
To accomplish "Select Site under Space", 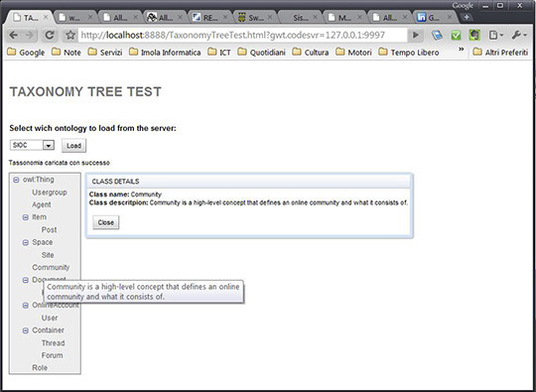I will pyautogui.click(x=48, y=255).
